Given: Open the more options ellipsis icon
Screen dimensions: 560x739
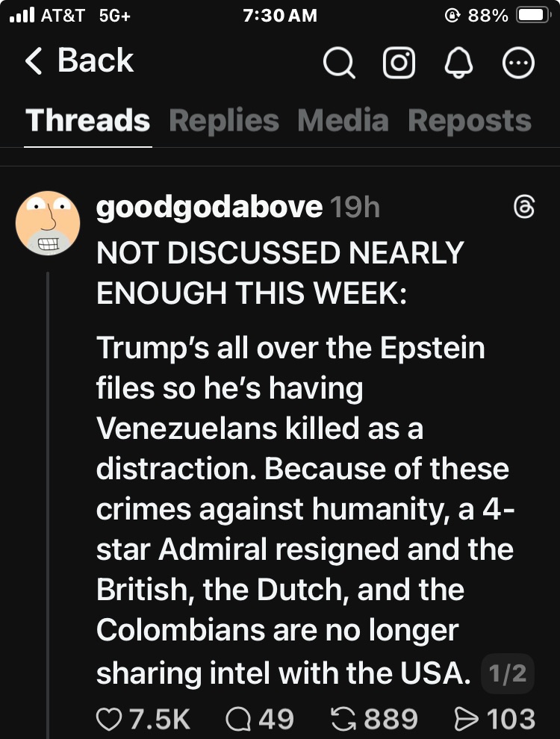Looking at the screenshot, I should [519, 64].
